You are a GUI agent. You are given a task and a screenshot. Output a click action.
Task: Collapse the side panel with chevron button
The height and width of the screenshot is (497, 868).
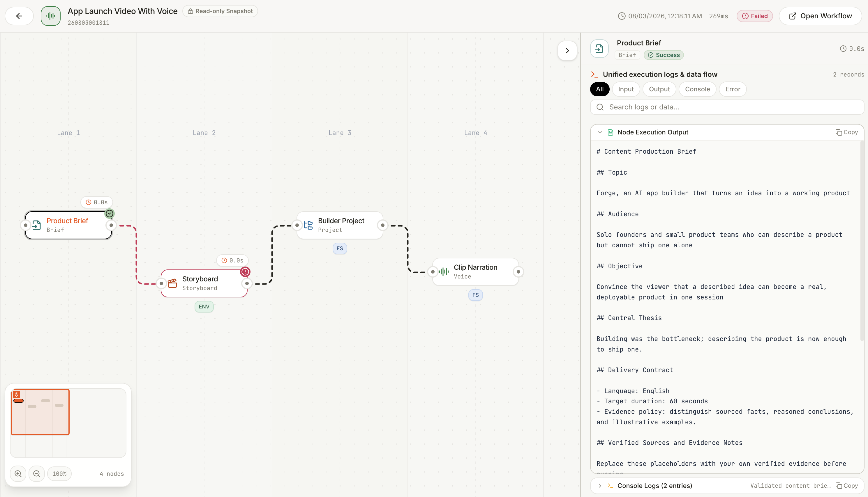[x=567, y=51]
